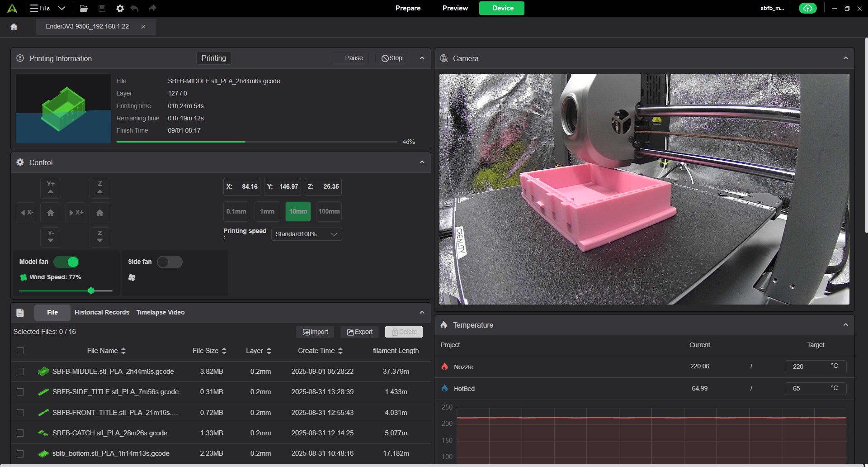Viewport: 868px width, 467px height.
Task: Home the X/Y axes in Control panel
Action: (51, 213)
